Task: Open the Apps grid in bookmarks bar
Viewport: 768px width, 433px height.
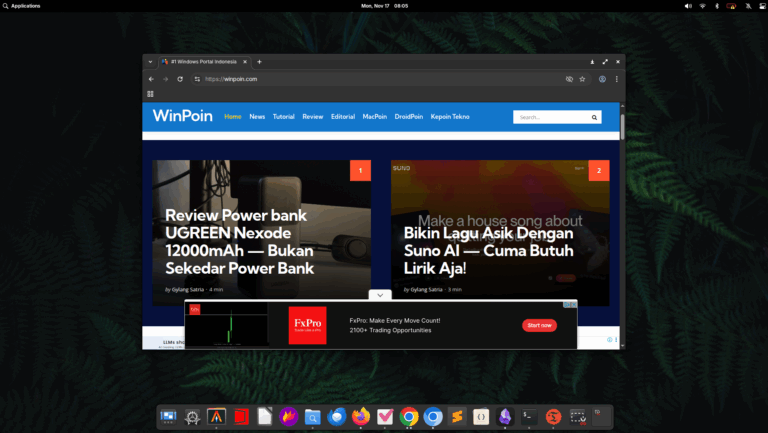Action: 151,94
